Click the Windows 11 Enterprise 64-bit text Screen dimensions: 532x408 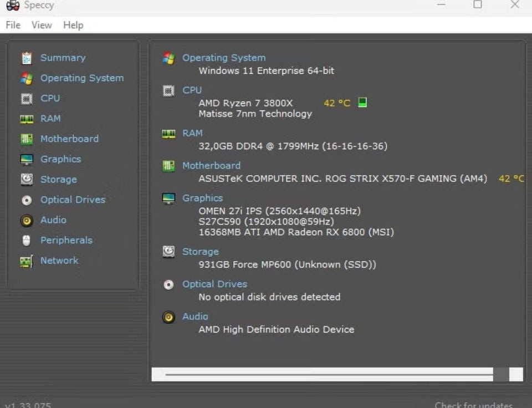click(x=267, y=70)
